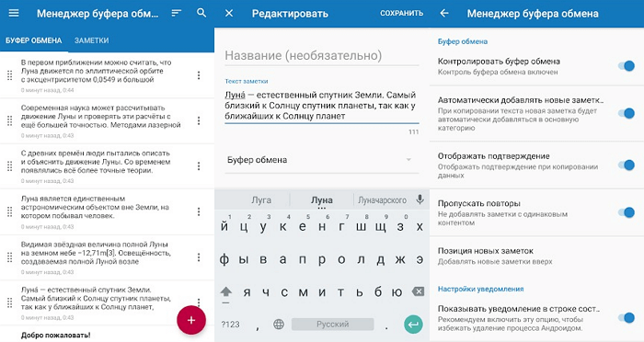Close the edit screen with X

pos(229,13)
